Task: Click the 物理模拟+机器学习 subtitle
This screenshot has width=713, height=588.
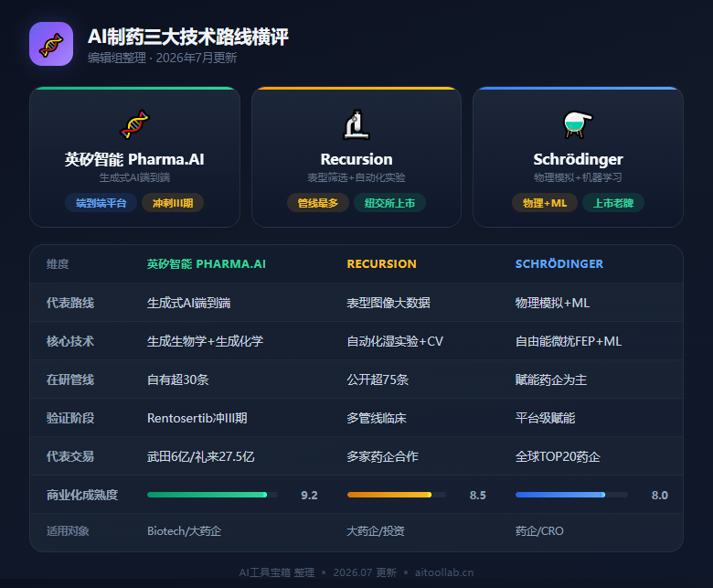Action: click(578, 177)
